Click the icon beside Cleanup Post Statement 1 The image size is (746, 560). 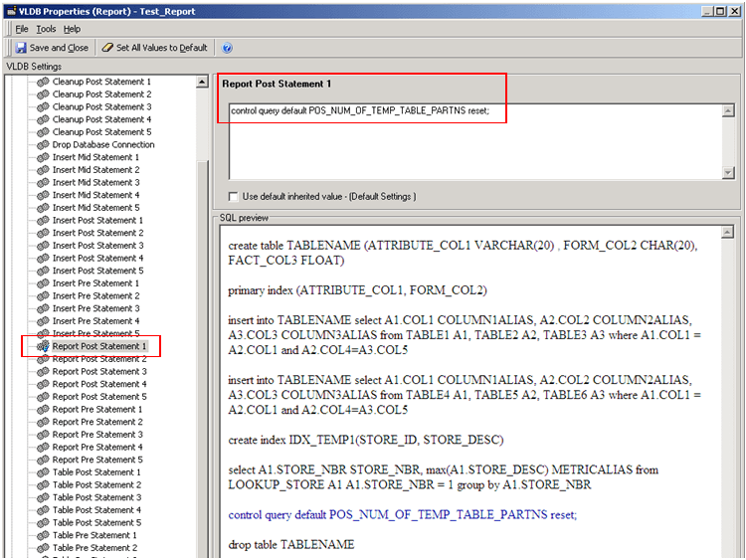(43, 82)
